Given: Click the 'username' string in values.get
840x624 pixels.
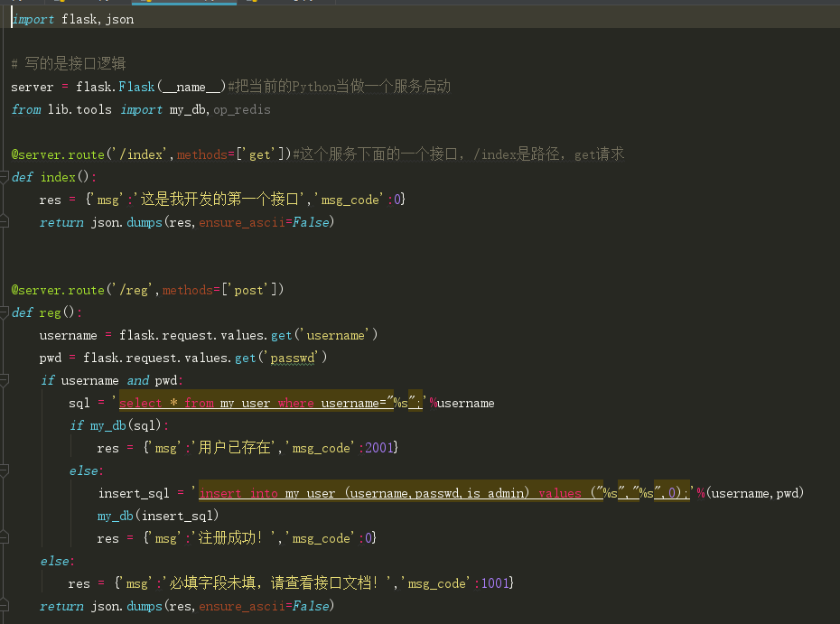Looking at the screenshot, I should point(335,335).
